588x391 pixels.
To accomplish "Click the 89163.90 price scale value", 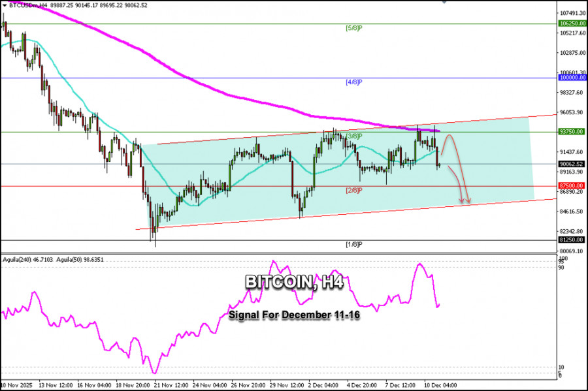I will pos(572,172).
